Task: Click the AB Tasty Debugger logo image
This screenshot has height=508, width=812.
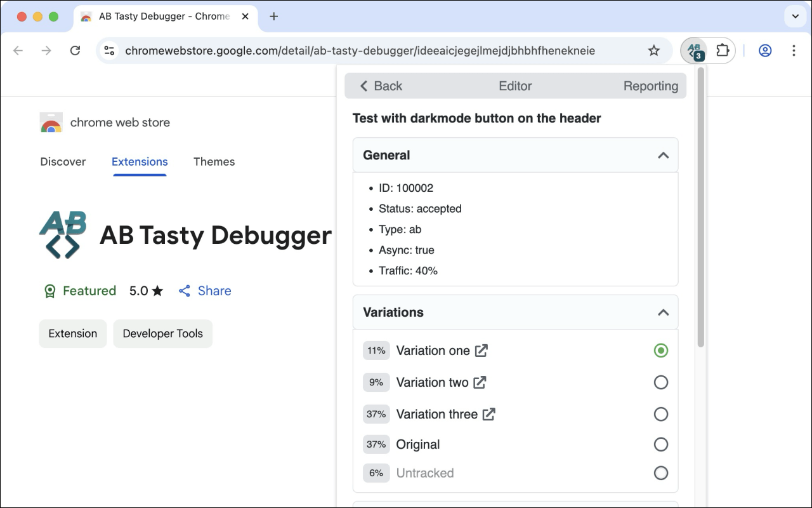Action: pos(63,235)
